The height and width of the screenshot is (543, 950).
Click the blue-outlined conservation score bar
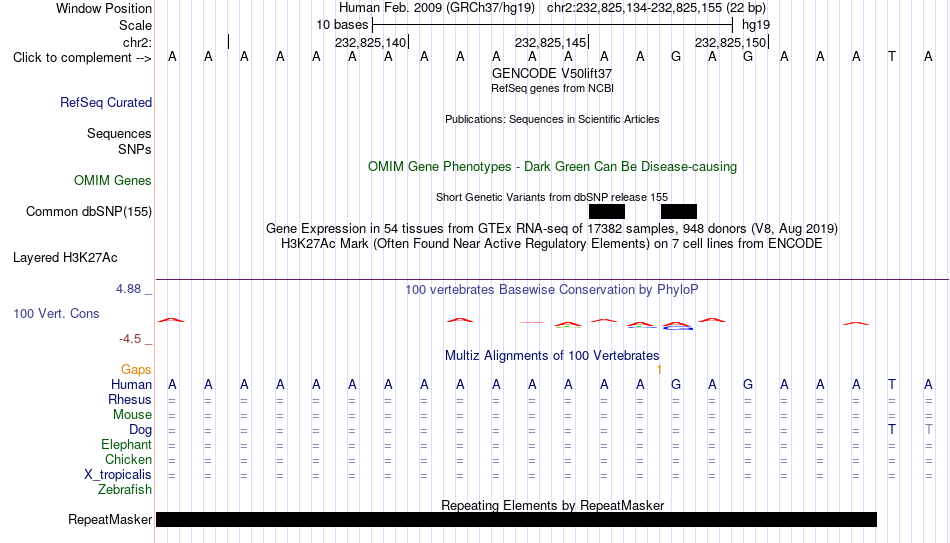coord(677,328)
